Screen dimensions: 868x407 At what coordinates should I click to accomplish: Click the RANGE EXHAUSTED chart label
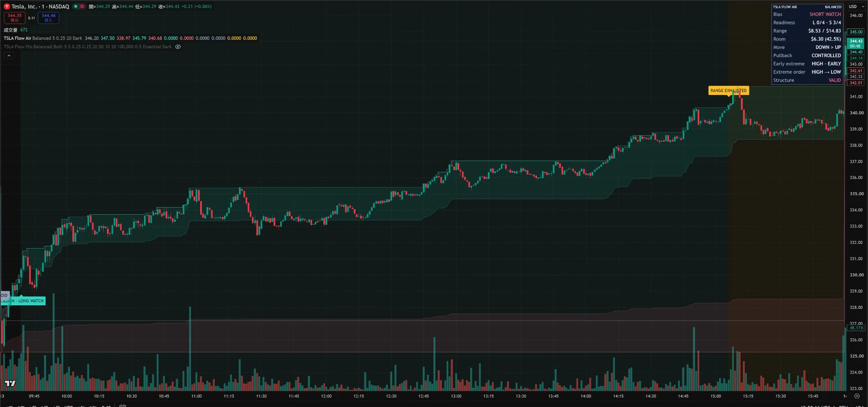(729, 91)
